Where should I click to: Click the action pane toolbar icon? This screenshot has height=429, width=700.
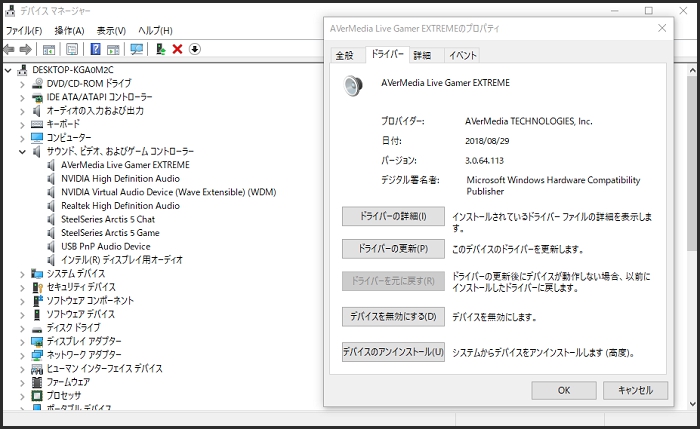(113, 49)
